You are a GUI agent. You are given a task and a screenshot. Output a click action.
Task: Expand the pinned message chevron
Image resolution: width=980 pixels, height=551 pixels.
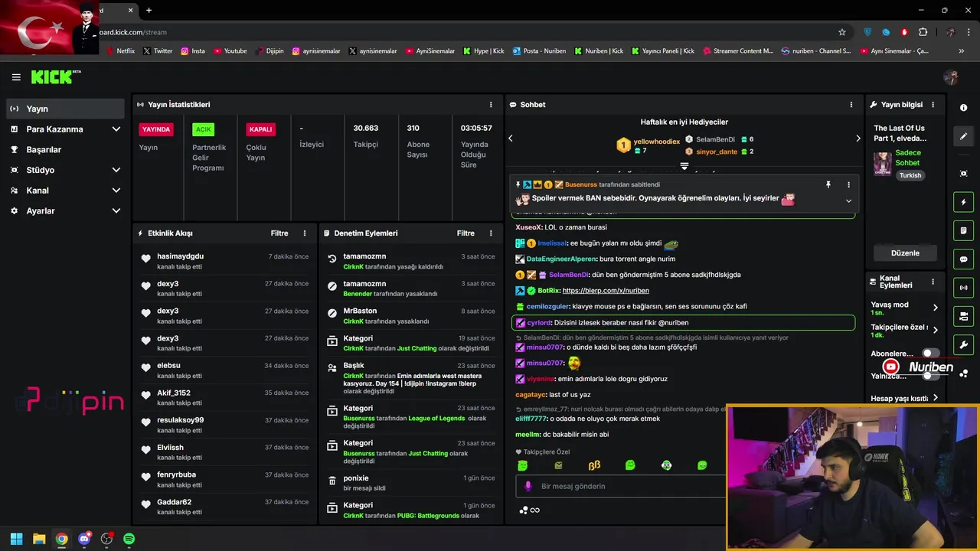(x=848, y=201)
